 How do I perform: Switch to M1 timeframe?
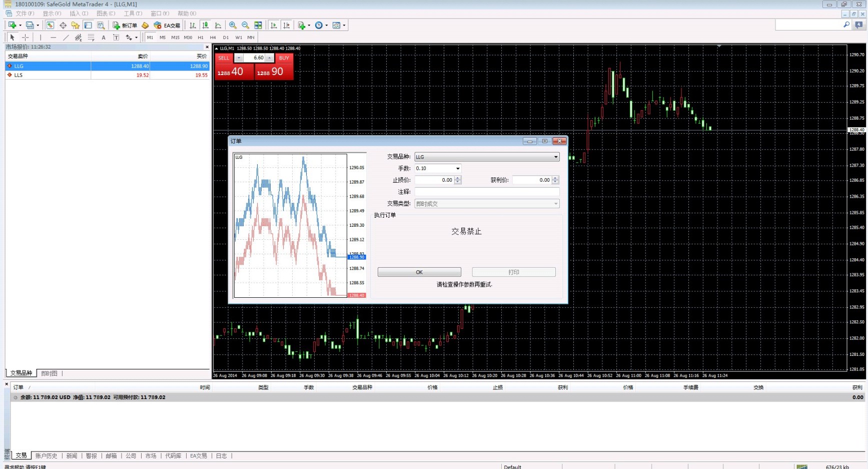tap(150, 38)
